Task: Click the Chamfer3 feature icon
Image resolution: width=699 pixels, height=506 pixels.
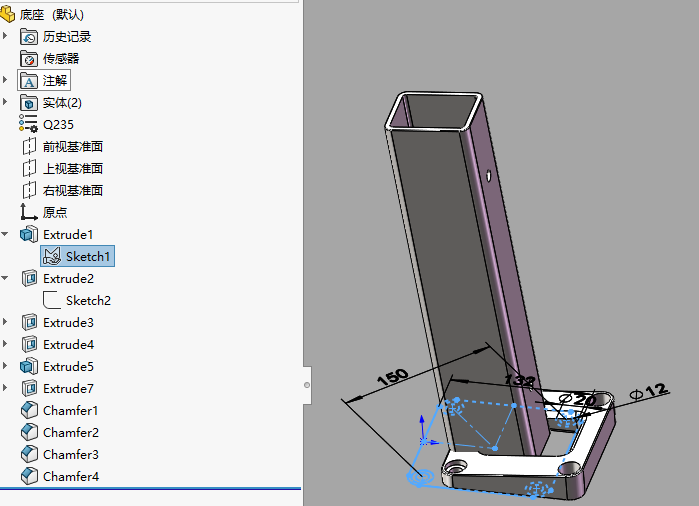Action: coord(29,454)
